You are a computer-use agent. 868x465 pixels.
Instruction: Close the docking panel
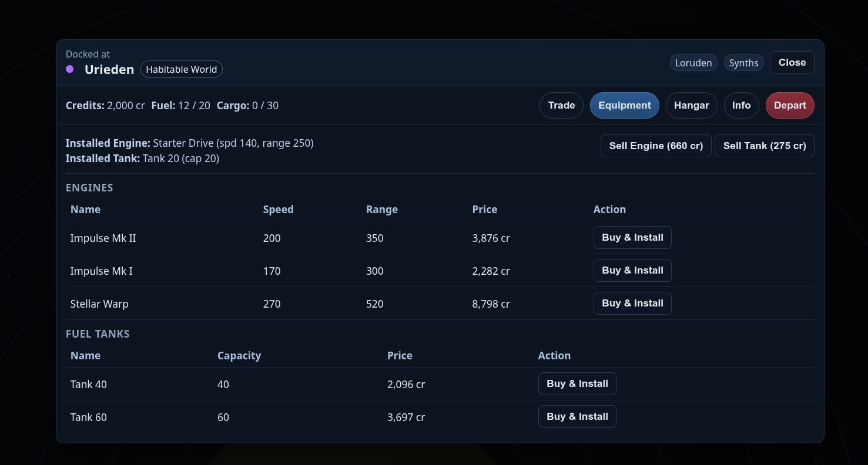tap(792, 63)
